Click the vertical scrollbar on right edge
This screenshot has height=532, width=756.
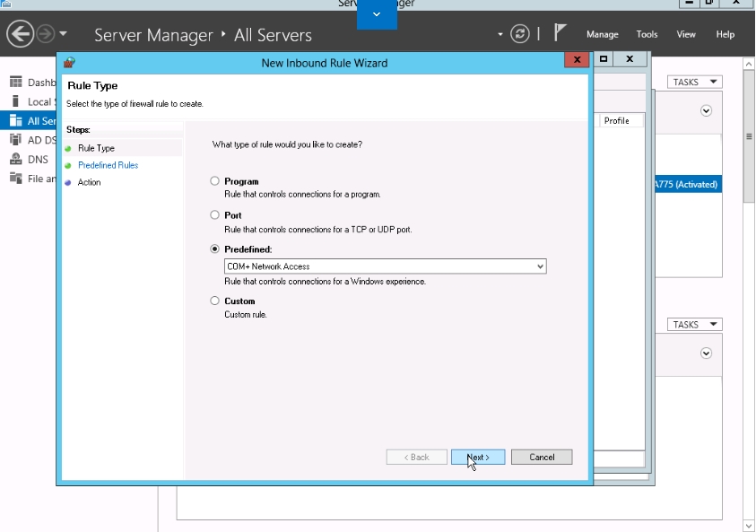749,137
